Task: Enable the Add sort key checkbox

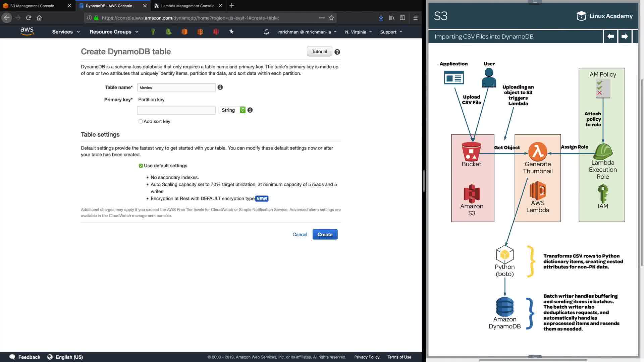Action: [141, 121]
